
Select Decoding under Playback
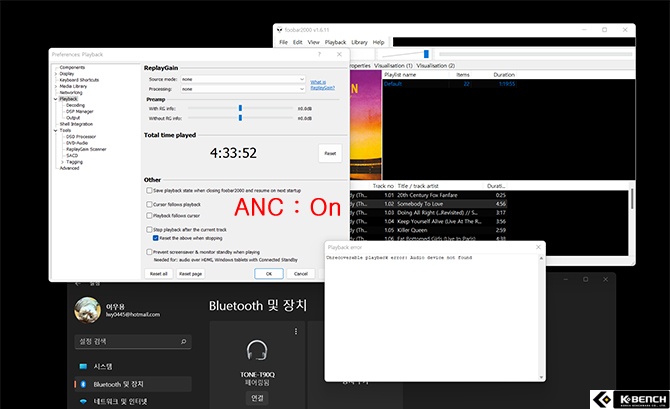(x=75, y=105)
